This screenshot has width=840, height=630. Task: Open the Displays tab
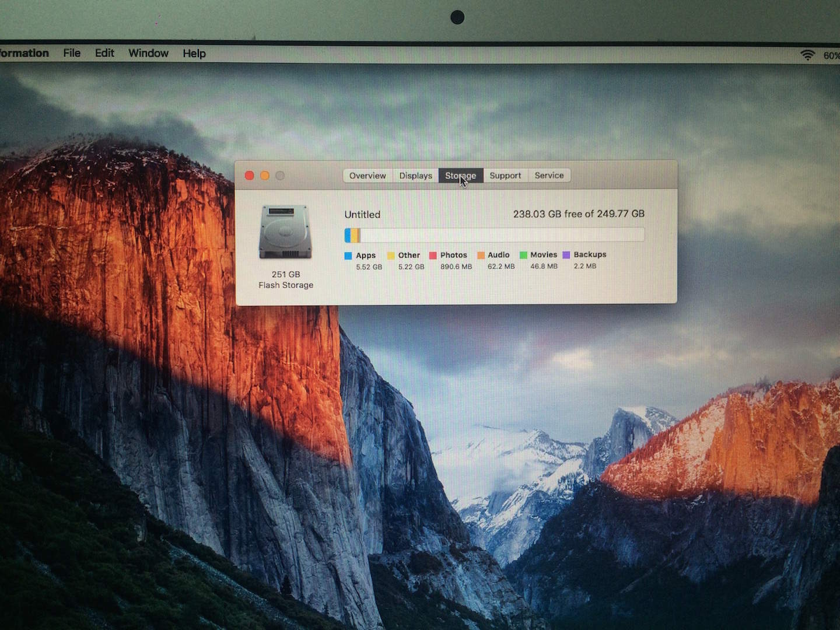[415, 176]
